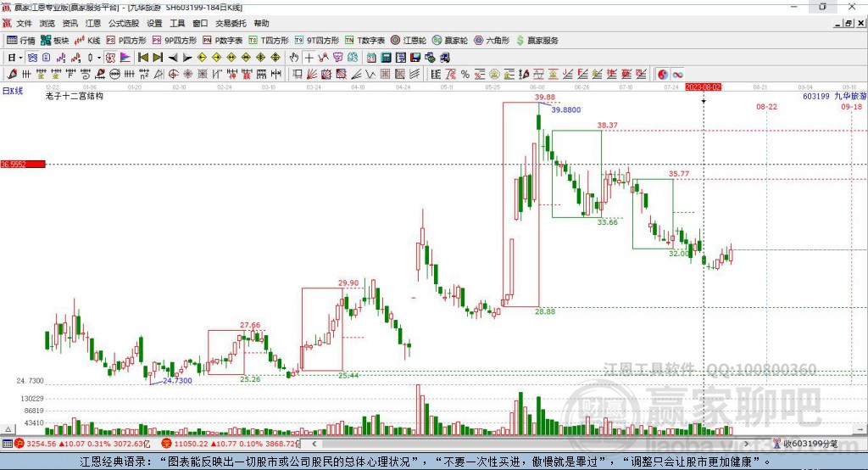Open the 工具 menu
Screen dimensions: 868x470
pyautogui.click(x=177, y=23)
